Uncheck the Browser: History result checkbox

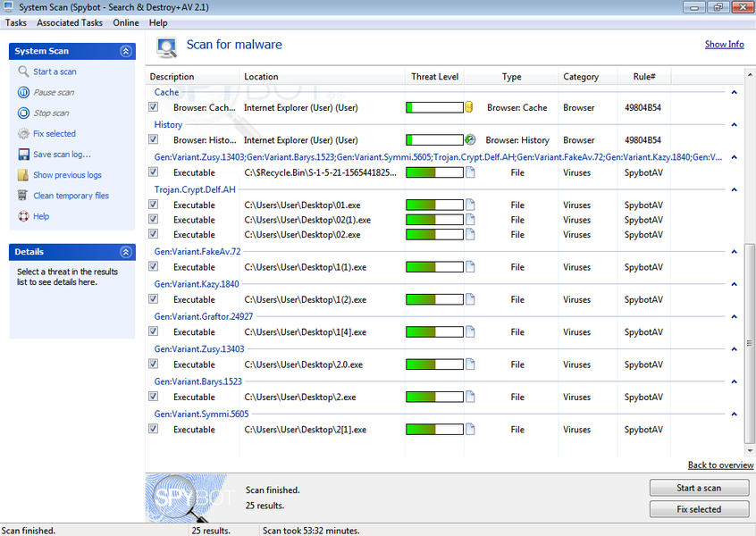(x=154, y=139)
